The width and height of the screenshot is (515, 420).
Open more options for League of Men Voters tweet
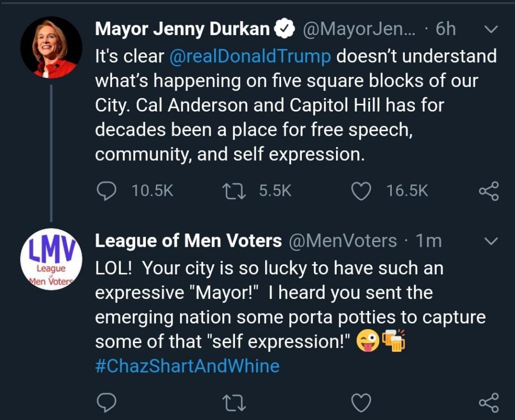490,242
